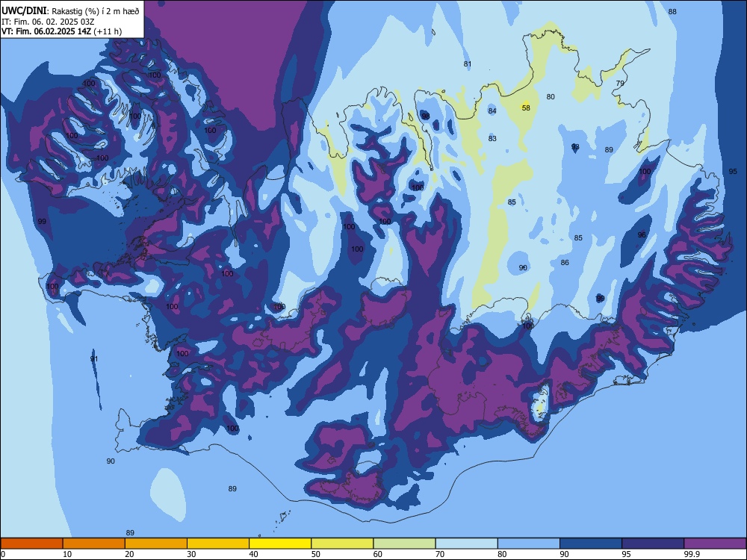
Task: Click the initialization time 'IT: Fim. 06. 02. 2025 03Z'
Action: click(x=48, y=22)
